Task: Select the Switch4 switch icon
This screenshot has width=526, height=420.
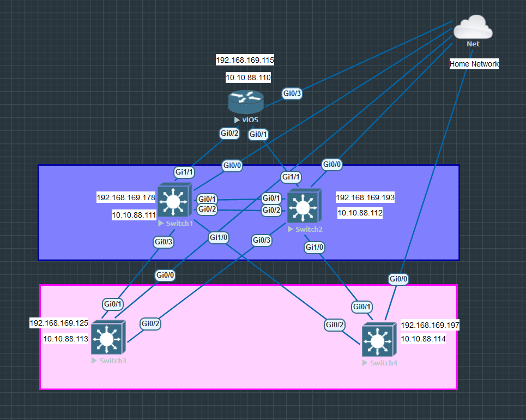Action: (x=379, y=340)
